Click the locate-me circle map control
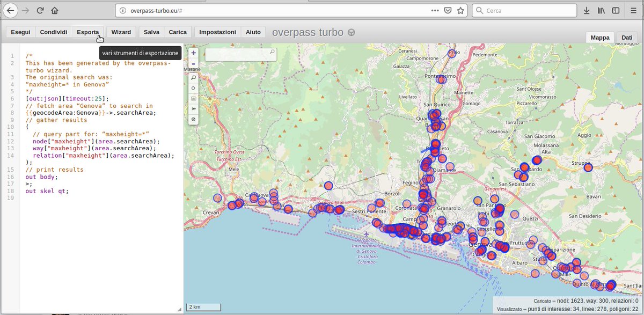Screen dimensions: 644x315 pos(193,88)
